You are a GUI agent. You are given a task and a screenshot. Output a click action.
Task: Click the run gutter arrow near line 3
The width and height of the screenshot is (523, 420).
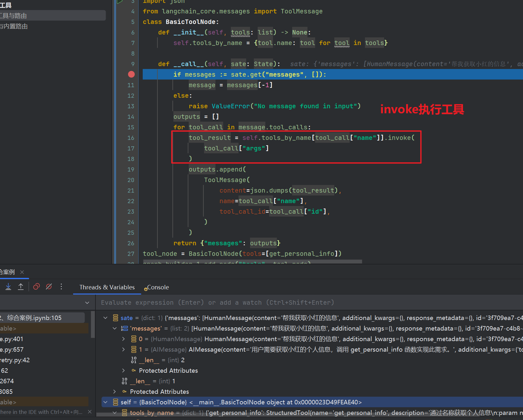[120, 2]
